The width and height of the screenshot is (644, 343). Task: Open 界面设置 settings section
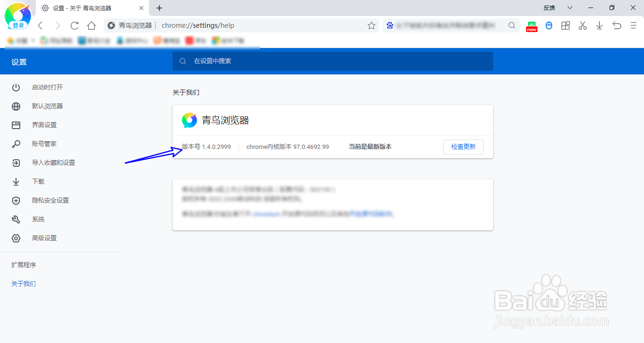[44, 125]
